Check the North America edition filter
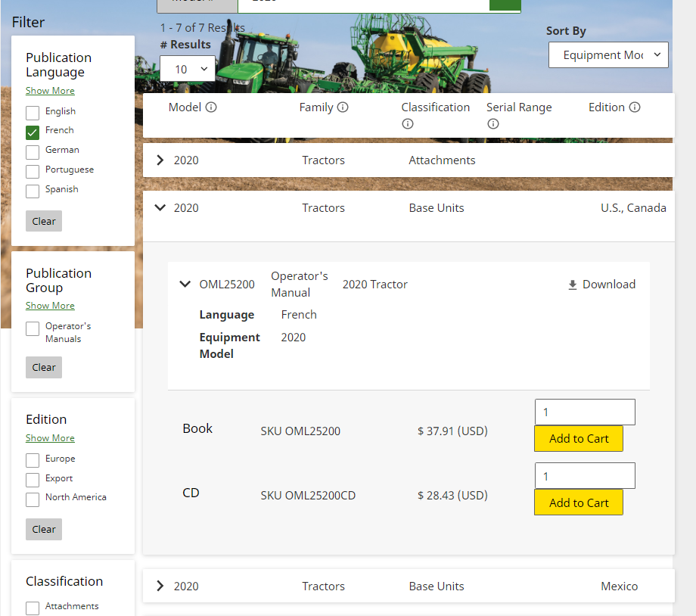The height and width of the screenshot is (616, 696). (33, 499)
